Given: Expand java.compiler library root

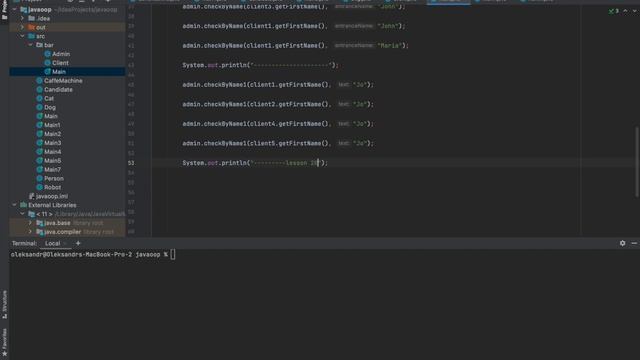Looking at the screenshot, I should click(31, 232).
